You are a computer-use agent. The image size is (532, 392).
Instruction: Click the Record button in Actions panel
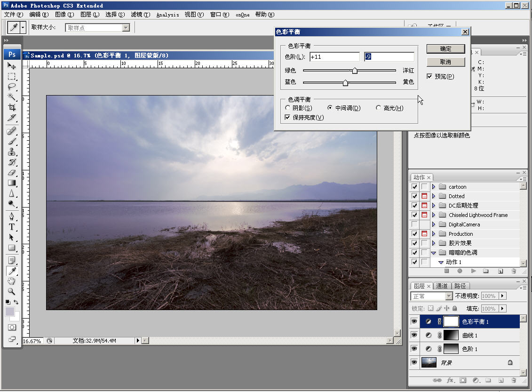point(460,271)
